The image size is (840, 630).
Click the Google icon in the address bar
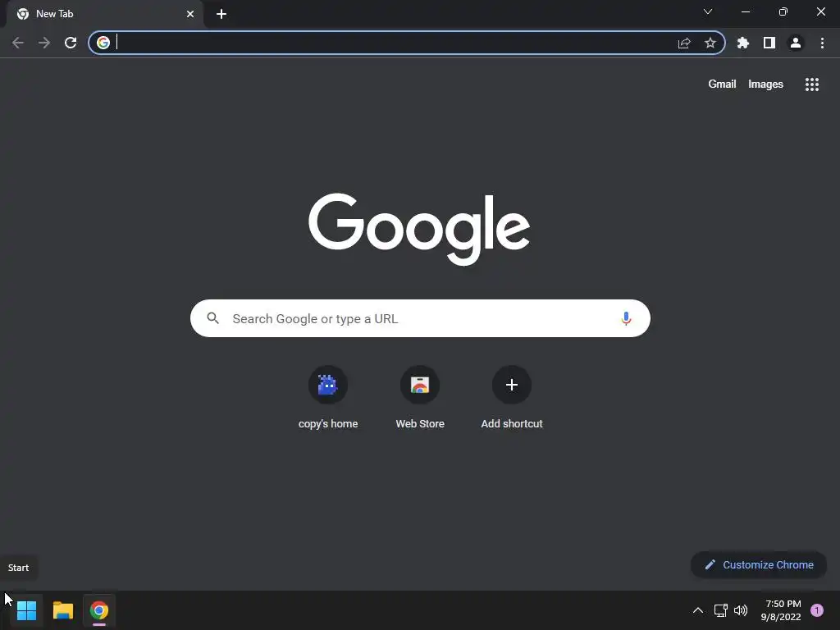[103, 43]
